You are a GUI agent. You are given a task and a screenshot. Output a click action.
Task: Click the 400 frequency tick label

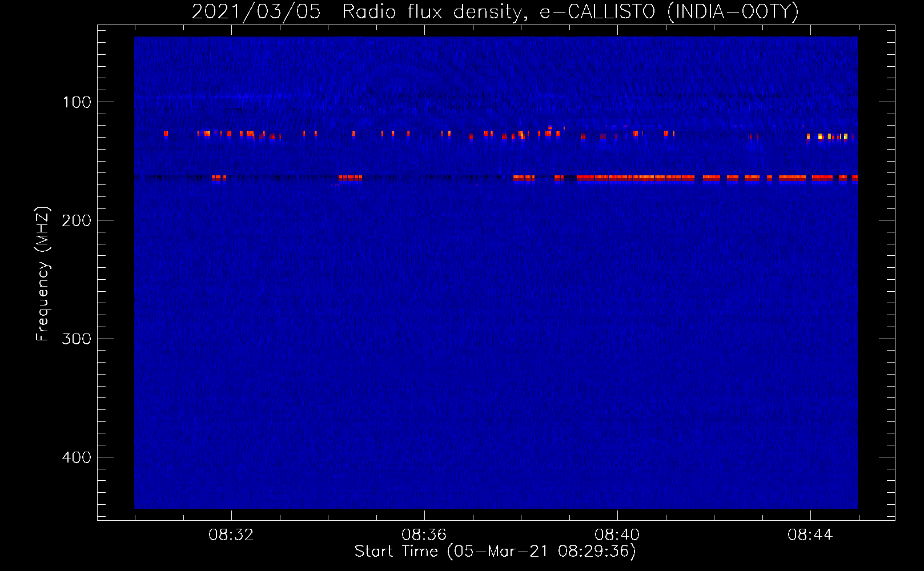click(x=77, y=457)
